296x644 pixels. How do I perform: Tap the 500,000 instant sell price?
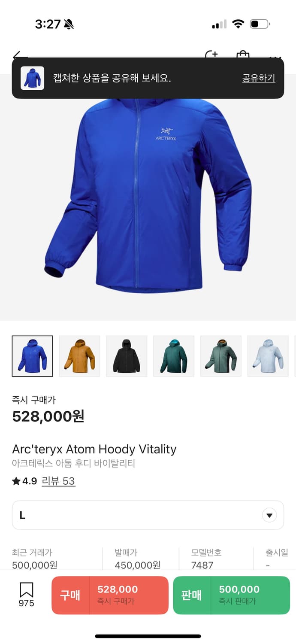pos(239,589)
